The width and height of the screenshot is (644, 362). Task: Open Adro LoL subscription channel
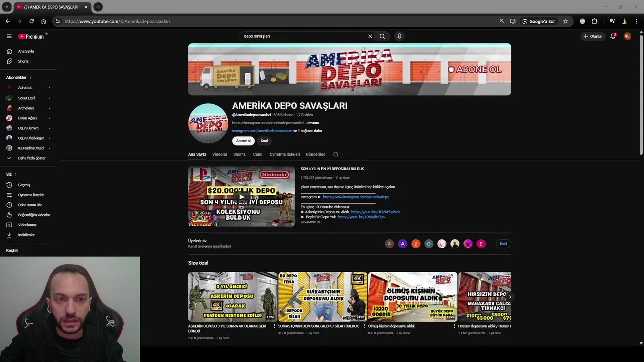25,88
